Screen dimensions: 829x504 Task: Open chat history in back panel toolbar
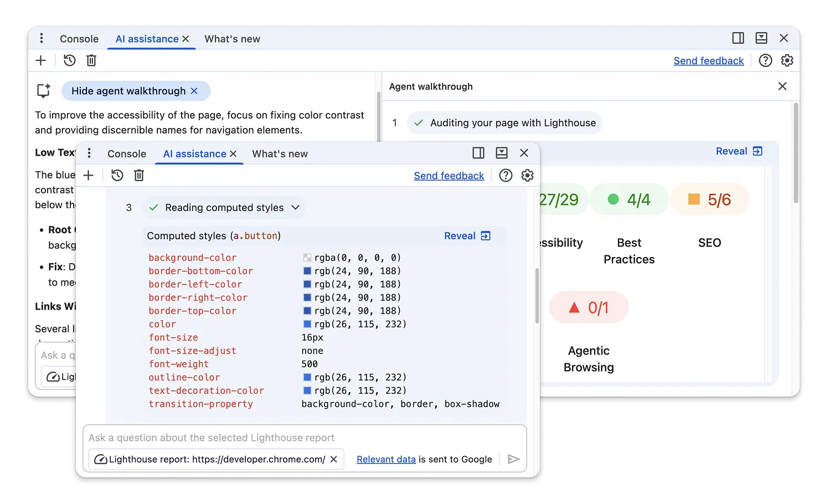coord(69,60)
